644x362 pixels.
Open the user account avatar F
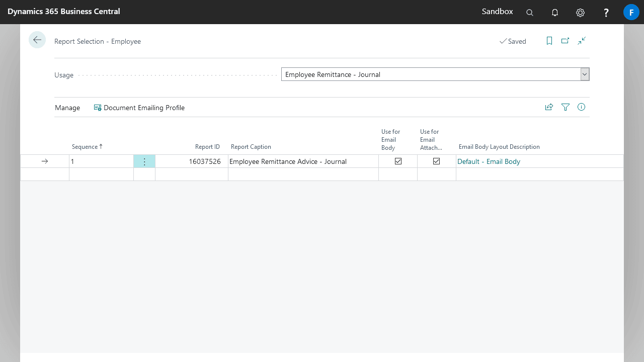[x=631, y=12]
